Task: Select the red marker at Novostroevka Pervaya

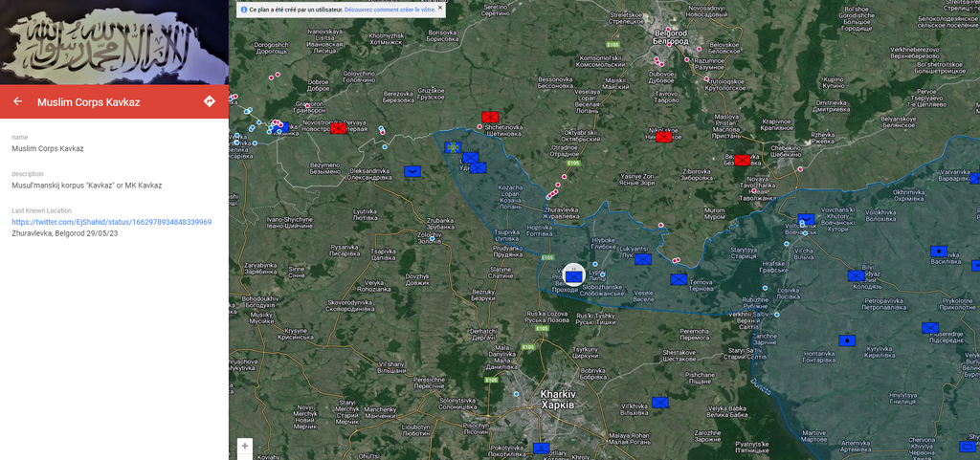Action: pos(339,128)
